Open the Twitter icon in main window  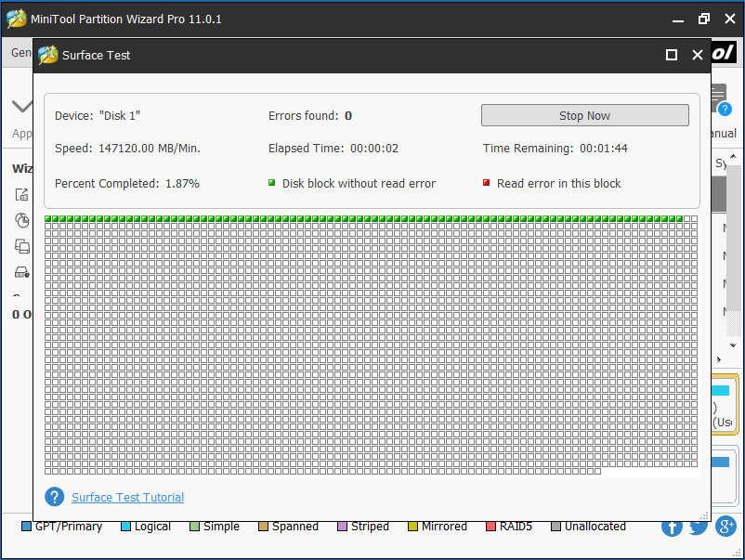[699, 527]
